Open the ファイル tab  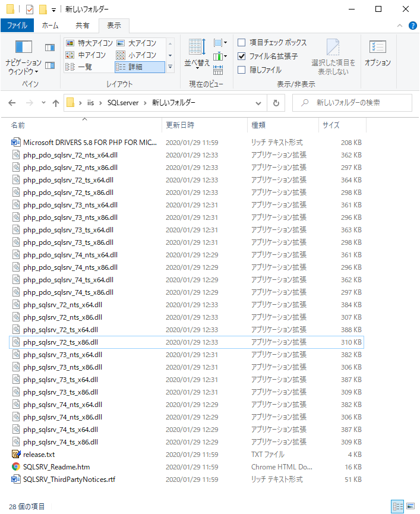point(17,25)
